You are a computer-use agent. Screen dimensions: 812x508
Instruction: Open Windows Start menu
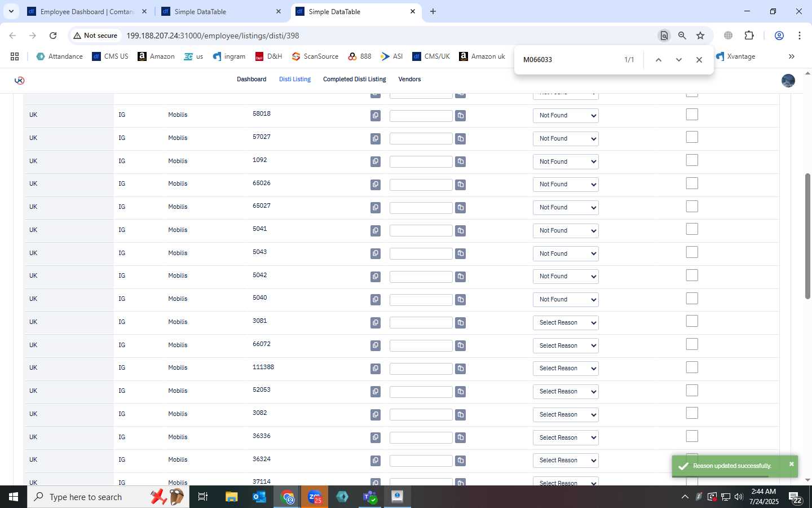coord(14,497)
